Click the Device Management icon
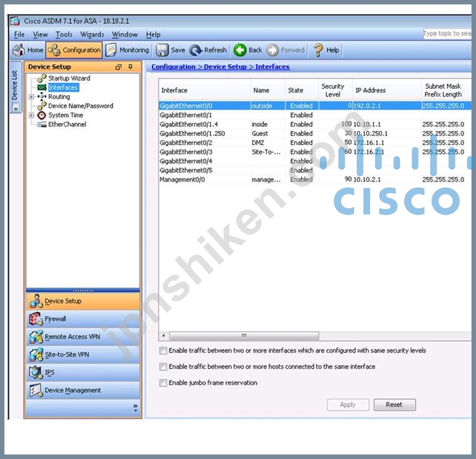 [x=36, y=390]
